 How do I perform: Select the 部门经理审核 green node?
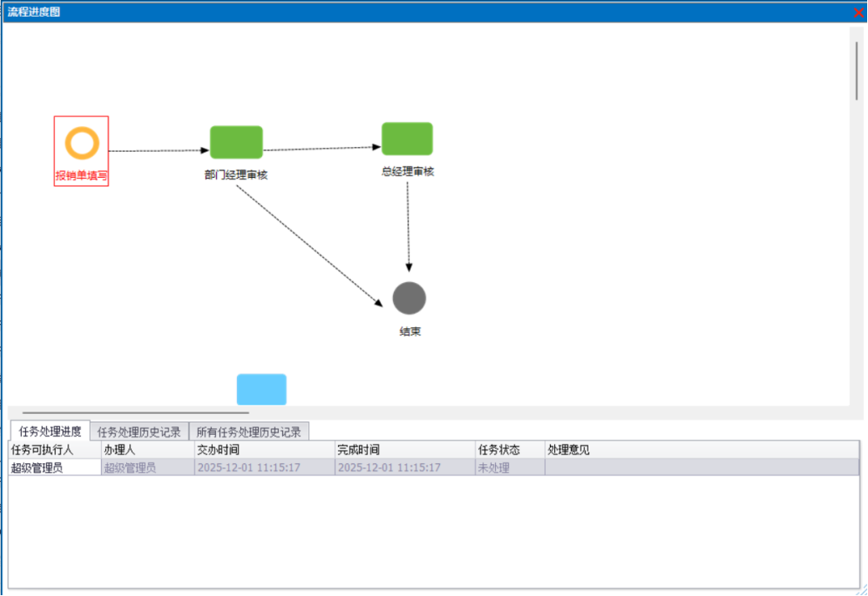(236, 142)
